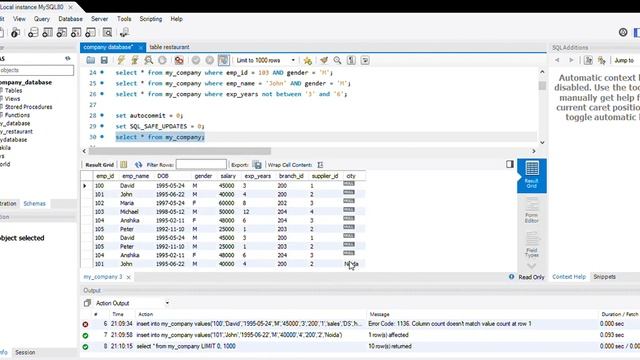Open the Form Editor view
The height and width of the screenshot is (360, 640).
[531, 211]
